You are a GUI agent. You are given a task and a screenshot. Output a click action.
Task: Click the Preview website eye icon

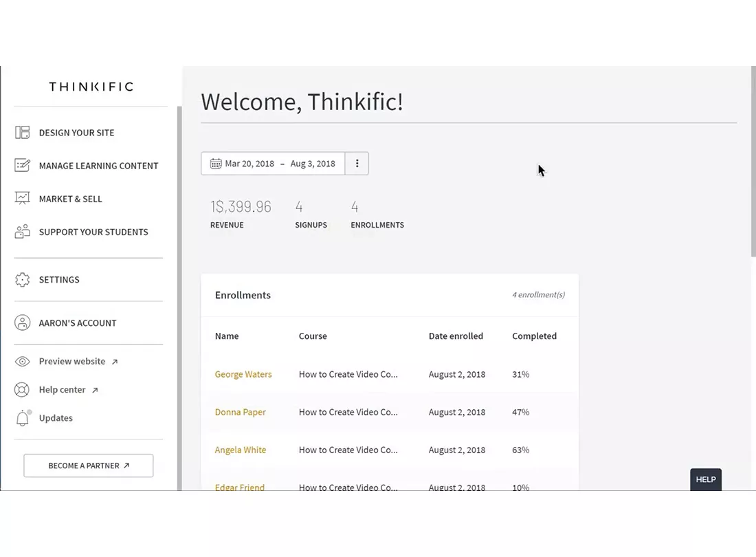coord(22,361)
